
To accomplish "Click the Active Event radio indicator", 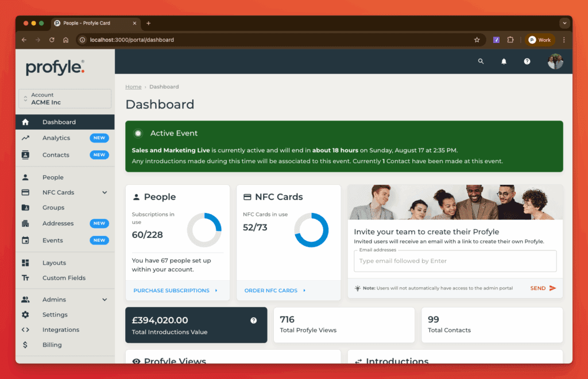I will pos(138,133).
